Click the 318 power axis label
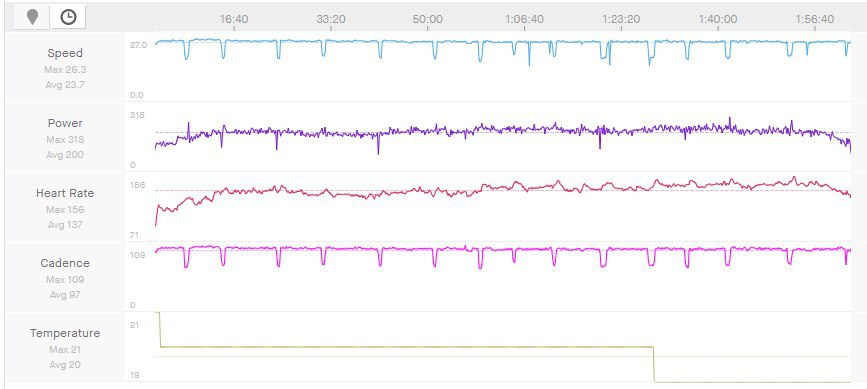867x389 pixels. (x=137, y=115)
